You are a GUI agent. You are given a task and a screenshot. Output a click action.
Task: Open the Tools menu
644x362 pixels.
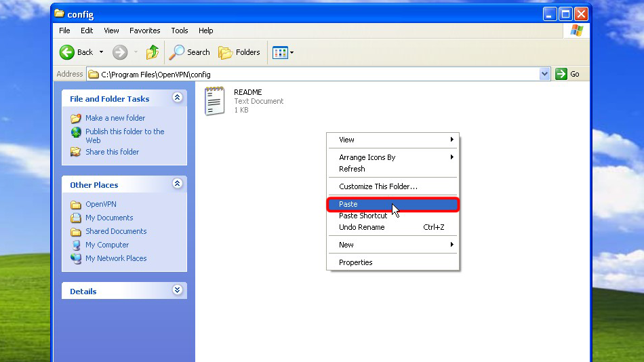180,31
